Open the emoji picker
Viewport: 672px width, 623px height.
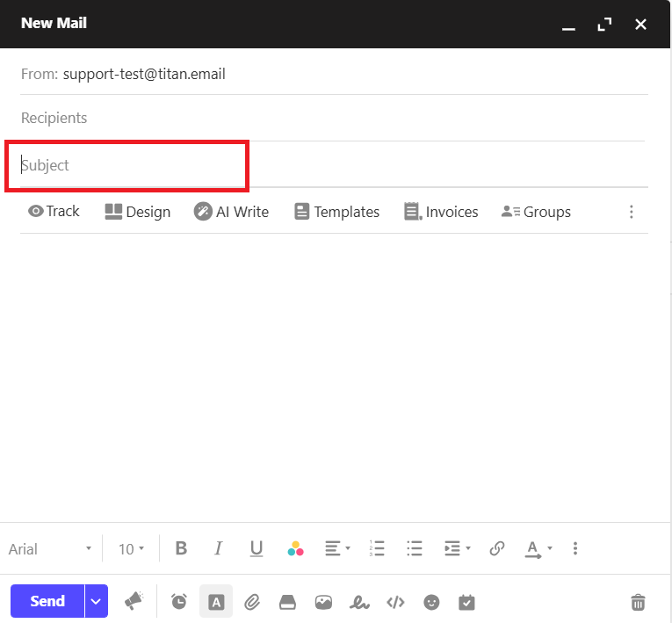[431, 603]
